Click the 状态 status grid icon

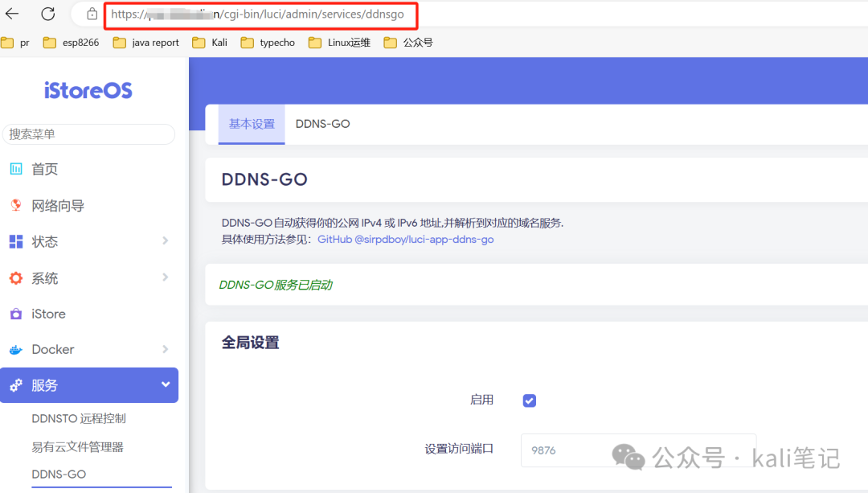pyautogui.click(x=16, y=241)
